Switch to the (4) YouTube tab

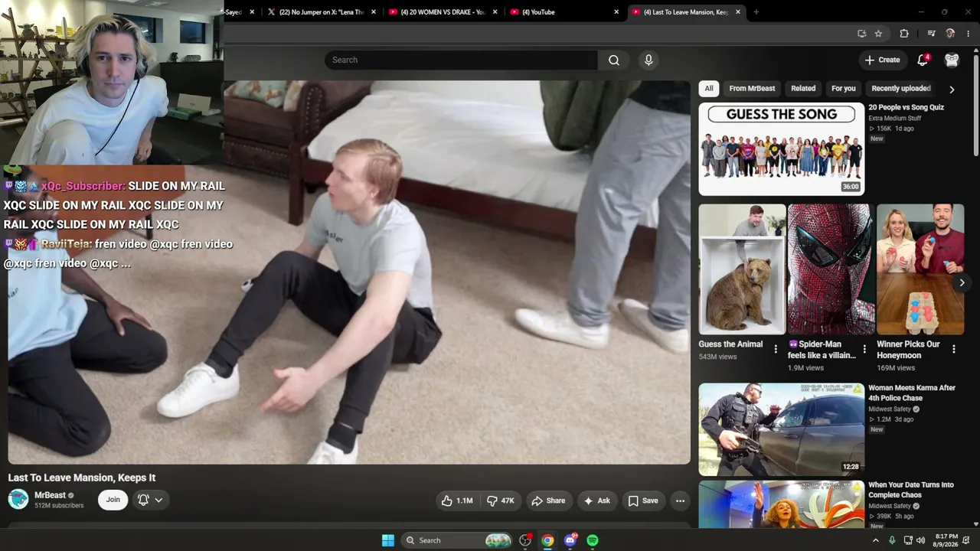point(565,12)
